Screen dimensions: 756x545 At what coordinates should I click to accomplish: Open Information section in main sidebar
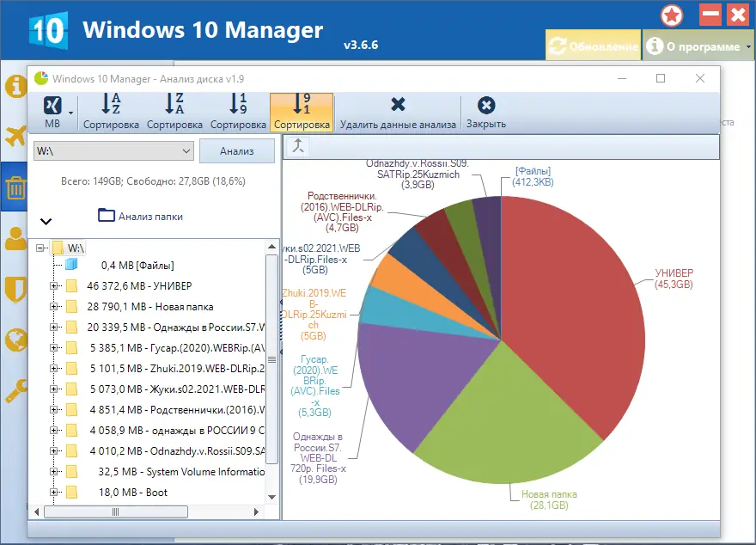[x=15, y=87]
